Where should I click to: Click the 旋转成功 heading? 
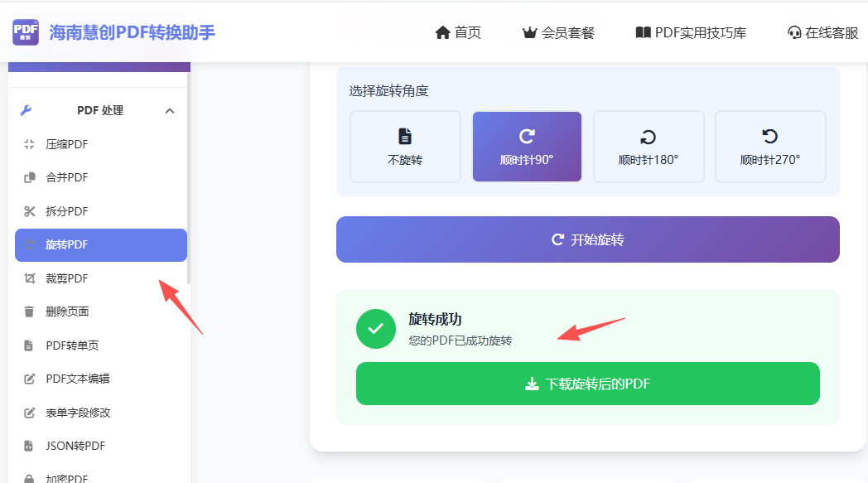[x=435, y=320]
